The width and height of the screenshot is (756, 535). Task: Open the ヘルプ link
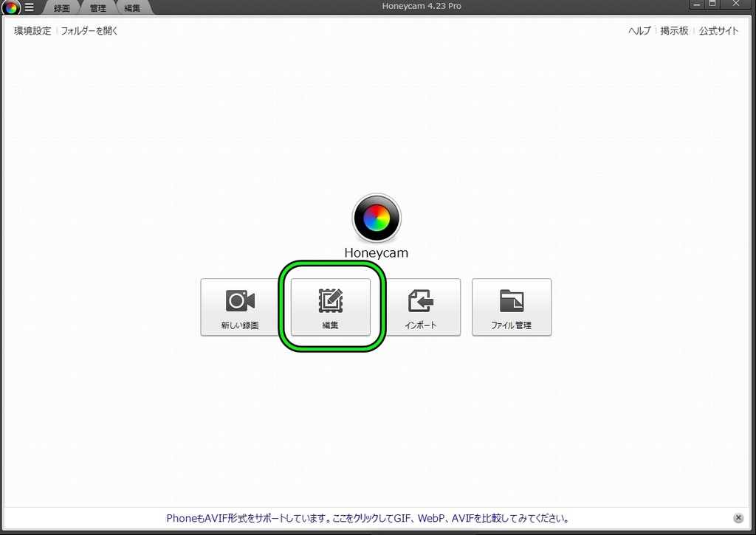(639, 31)
